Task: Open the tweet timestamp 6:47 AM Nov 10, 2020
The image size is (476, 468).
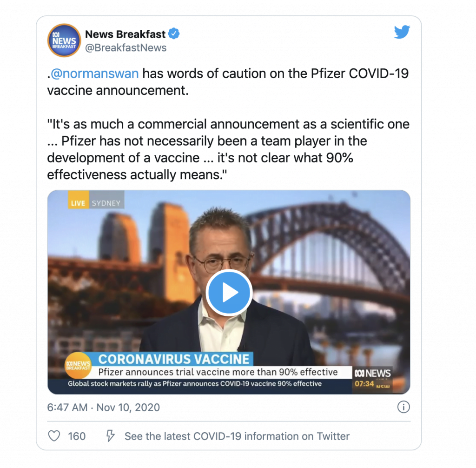Action: (103, 407)
